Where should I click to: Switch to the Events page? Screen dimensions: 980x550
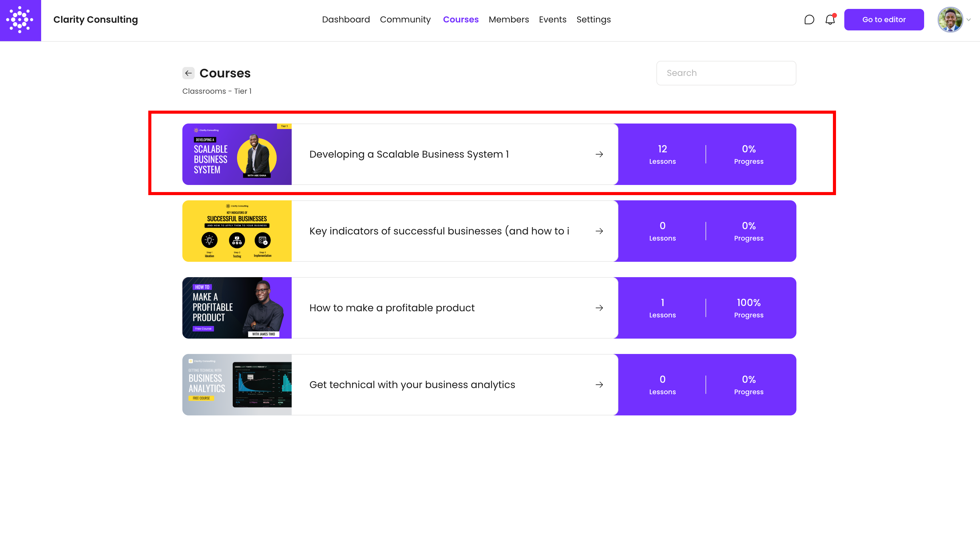pyautogui.click(x=552, y=19)
